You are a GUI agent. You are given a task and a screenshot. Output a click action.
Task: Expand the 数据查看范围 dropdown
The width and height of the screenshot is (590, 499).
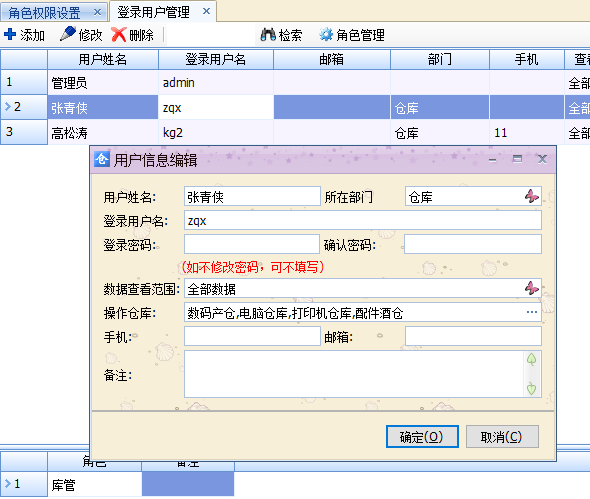point(532,288)
